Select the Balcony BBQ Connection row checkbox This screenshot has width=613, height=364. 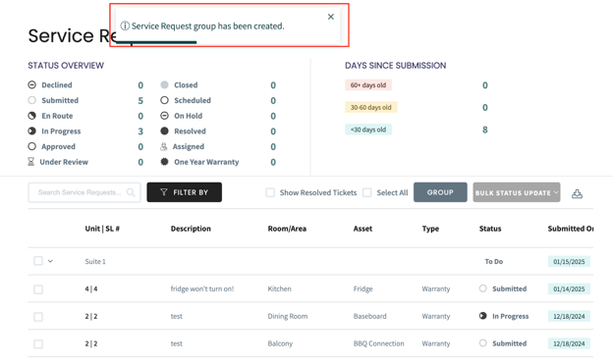[38, 344]
